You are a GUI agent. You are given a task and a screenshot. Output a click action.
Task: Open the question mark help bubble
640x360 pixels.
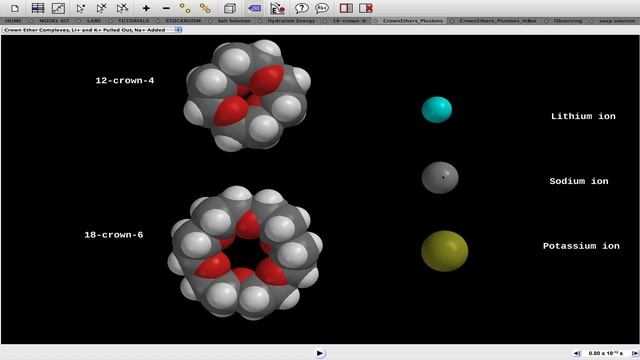point(302,8)
